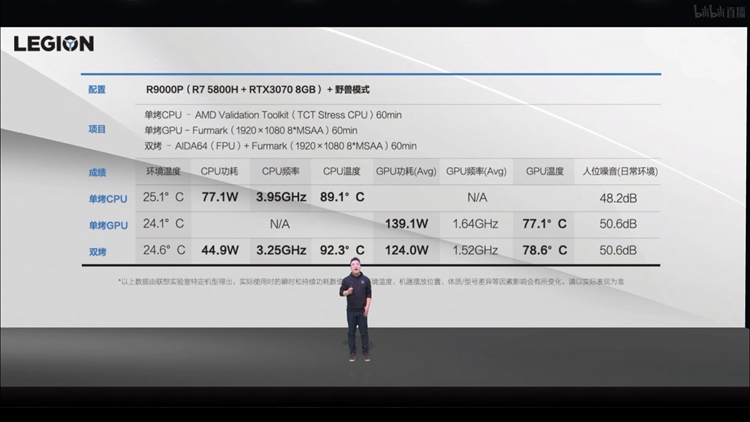Screen dimensions: 750x422
Task: Click the 'GPU功耗(Avg)' column header
Action: pos(406,171)
